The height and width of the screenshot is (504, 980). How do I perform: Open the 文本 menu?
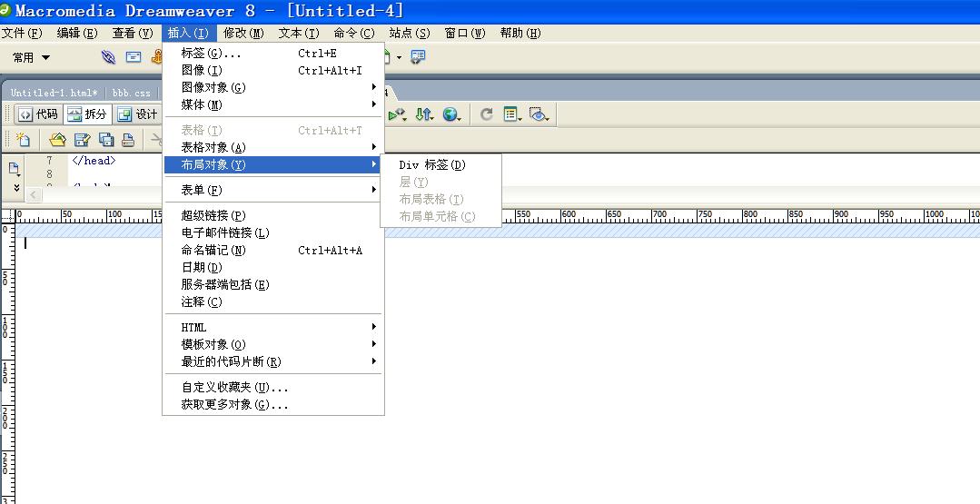point(299,33)
